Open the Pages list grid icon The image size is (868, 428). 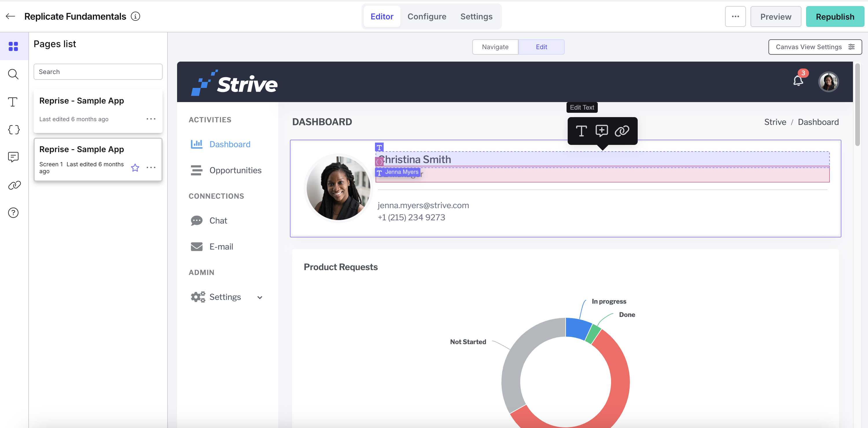[x=14, y=46]
